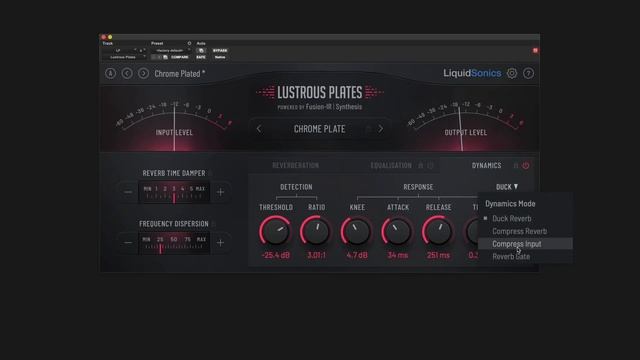
Task: Open the help question mark icon
Action: (x=528, y=73)
